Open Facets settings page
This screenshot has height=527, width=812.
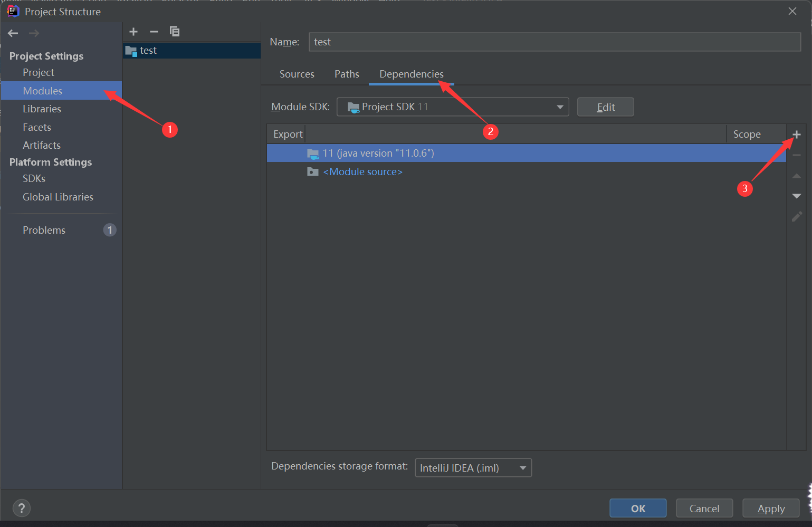37,127
